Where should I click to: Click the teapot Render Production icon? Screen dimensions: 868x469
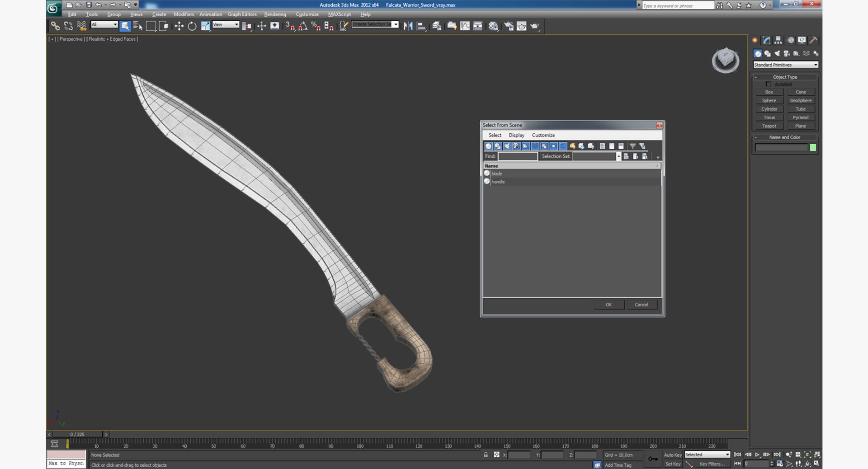point(535,26)
